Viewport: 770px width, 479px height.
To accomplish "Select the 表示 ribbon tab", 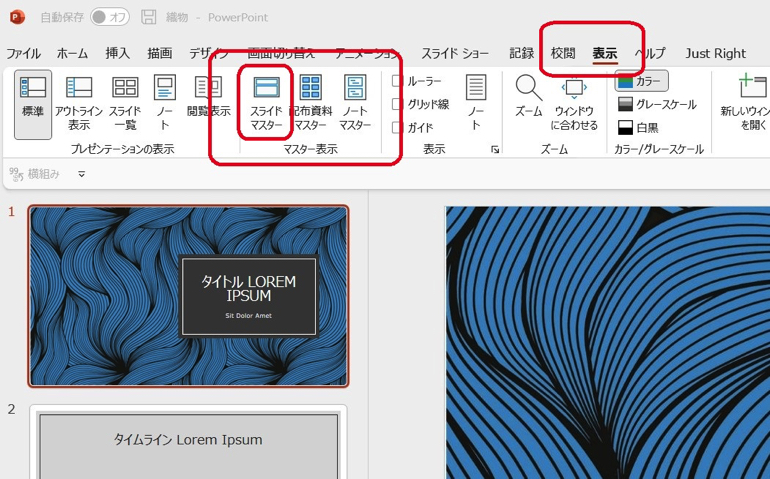I will [605, 53].
